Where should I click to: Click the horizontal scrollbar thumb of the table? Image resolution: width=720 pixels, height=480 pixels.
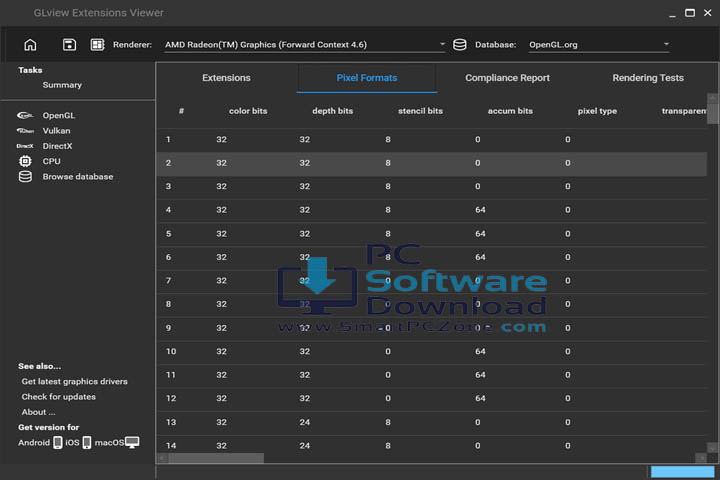pos(216,458)
